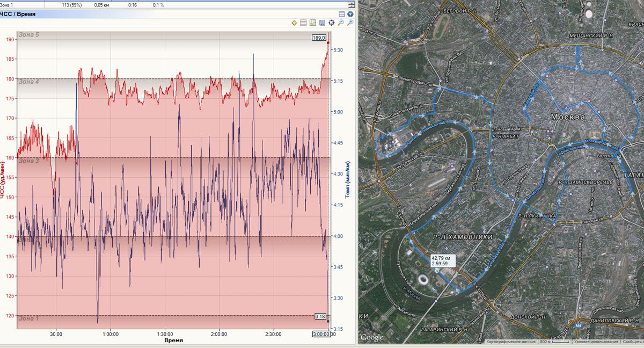The image size is (644, 348).
Task: Click the '3:18' pace value label
Action: coord(320,316)
